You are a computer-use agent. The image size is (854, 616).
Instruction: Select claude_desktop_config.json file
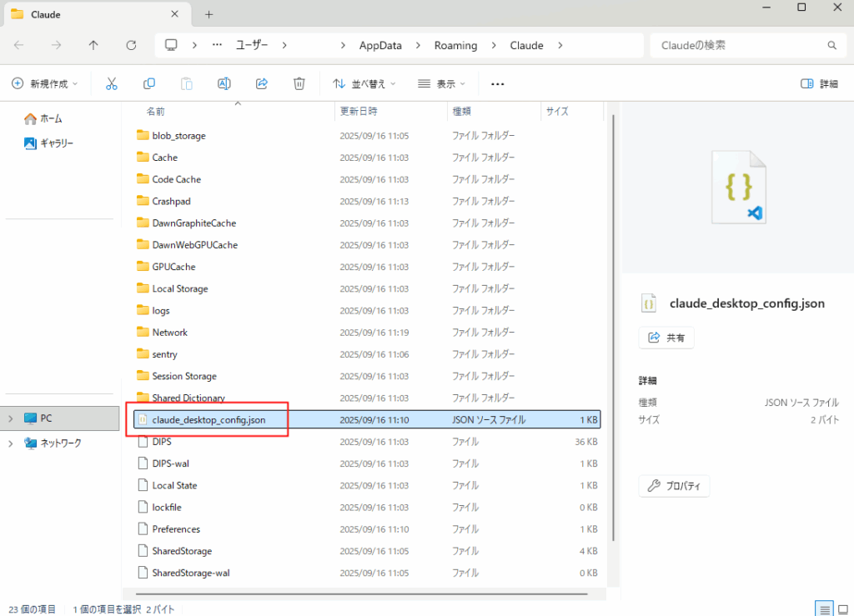[x=367, y=419]
